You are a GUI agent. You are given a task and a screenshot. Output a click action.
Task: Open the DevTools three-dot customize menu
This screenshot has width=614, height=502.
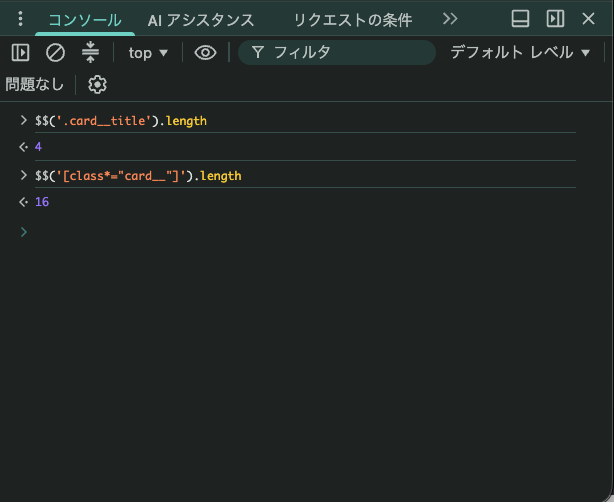click(x=20, y=19)
